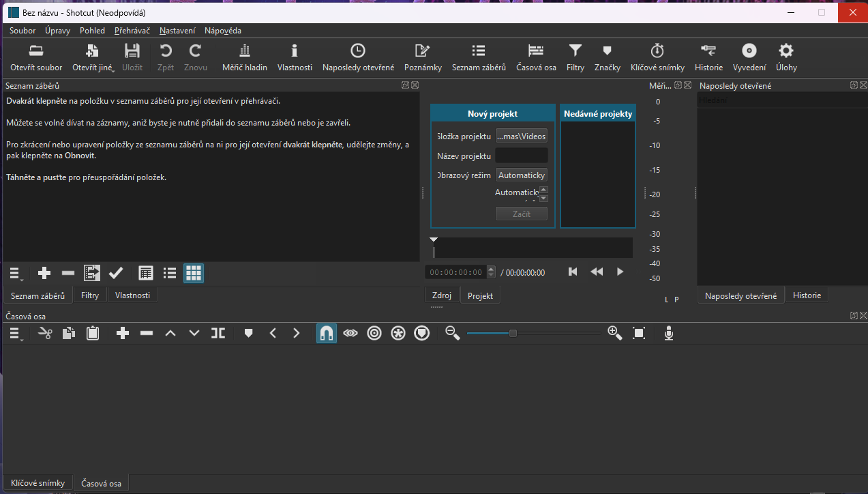
Task: Click player play button
Action: [x=620, y=272]
